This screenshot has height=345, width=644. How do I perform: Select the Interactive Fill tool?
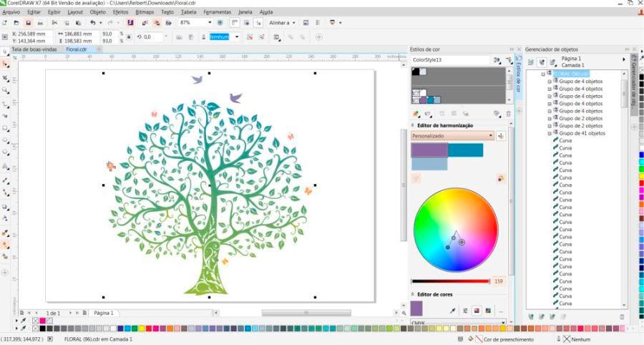coord(5,246)
